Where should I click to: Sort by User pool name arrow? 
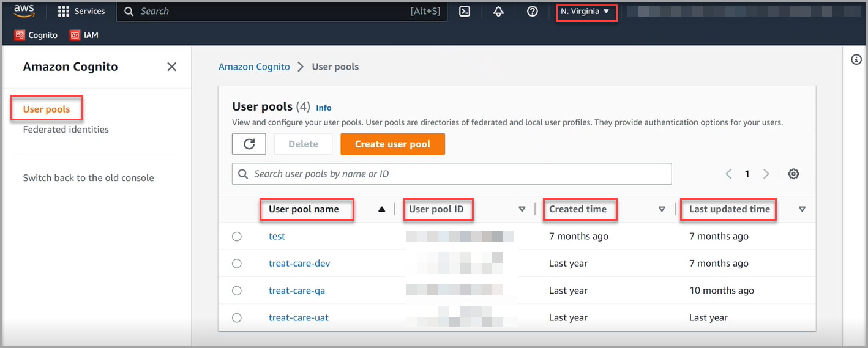click(382, 209)
